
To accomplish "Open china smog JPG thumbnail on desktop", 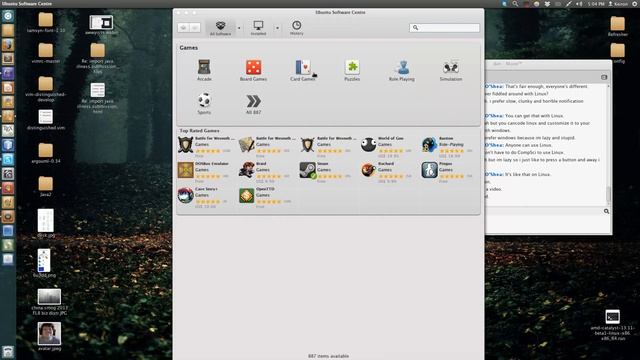I will pos(49,302).
